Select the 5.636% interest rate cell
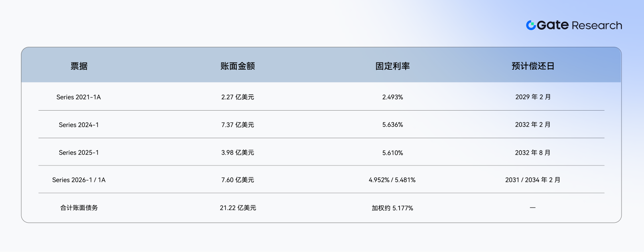This screenshot has width=644, height=252. click(392, 125)
